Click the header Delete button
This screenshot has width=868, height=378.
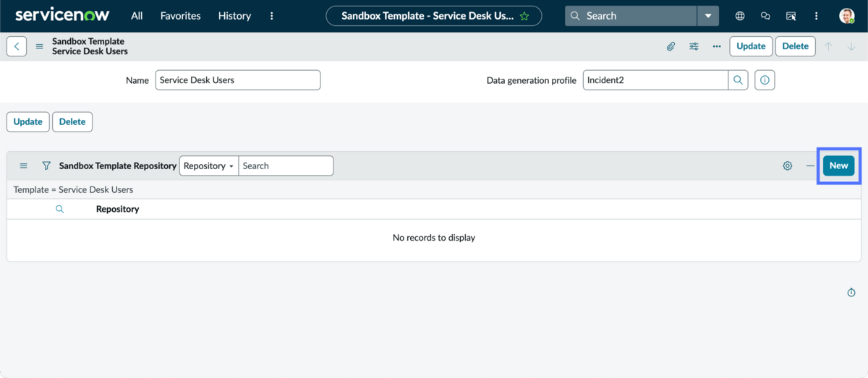[x=796, y=46]
